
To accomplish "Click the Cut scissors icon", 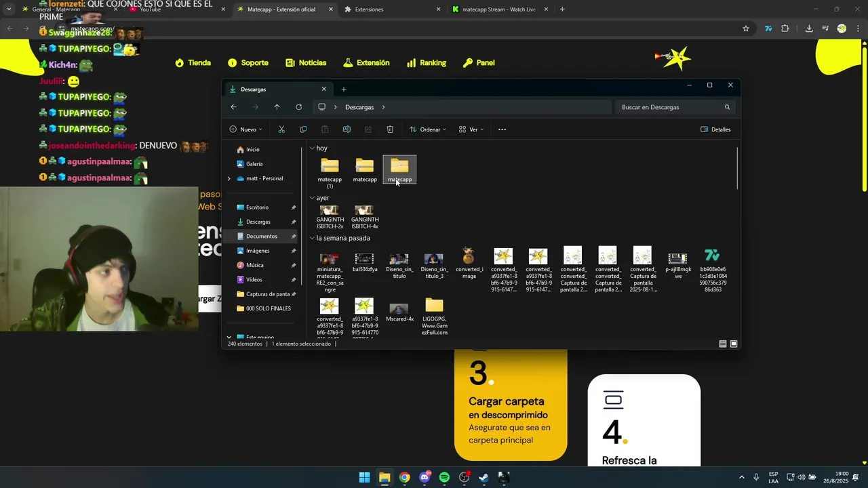I will click(281, 129).
